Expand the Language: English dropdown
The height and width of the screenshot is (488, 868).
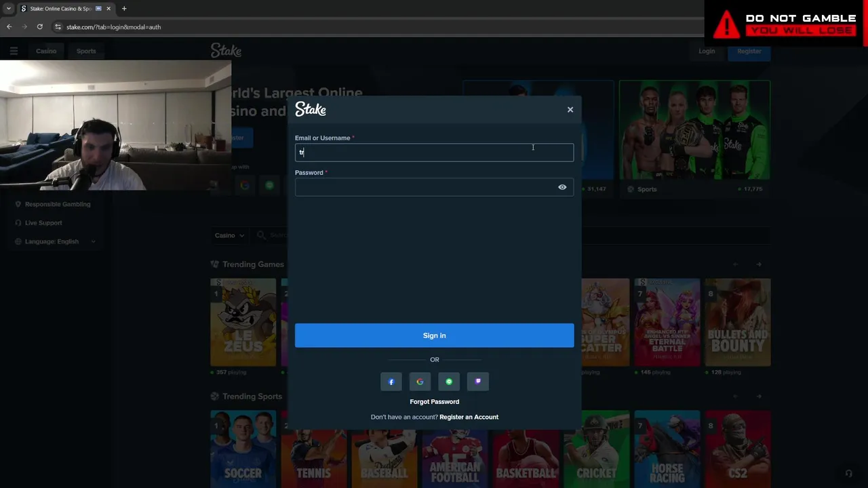coord(54,241)
